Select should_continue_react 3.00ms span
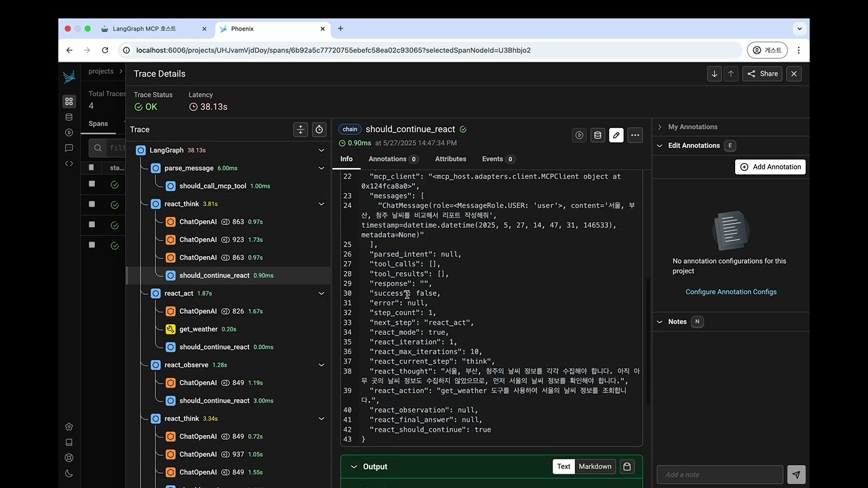868x488 pixels. click(214, 401)
